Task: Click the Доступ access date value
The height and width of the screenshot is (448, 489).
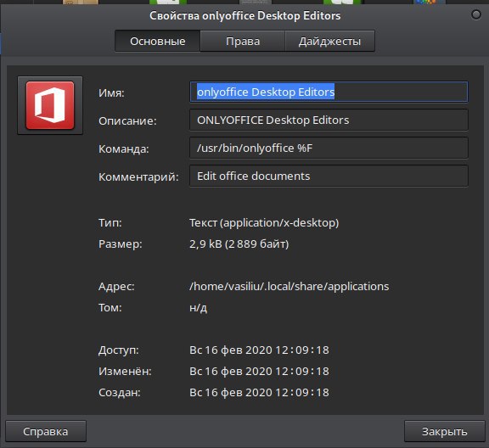Action: coord(259,350)
